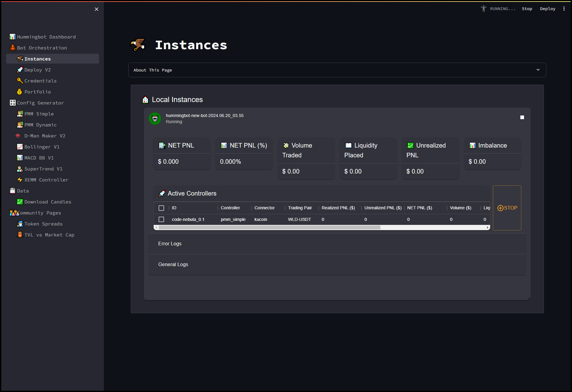Viewport: 572px width, 392px height.
Task: Click the controllers table horizontal scrollbar
Action: (269, 227)
